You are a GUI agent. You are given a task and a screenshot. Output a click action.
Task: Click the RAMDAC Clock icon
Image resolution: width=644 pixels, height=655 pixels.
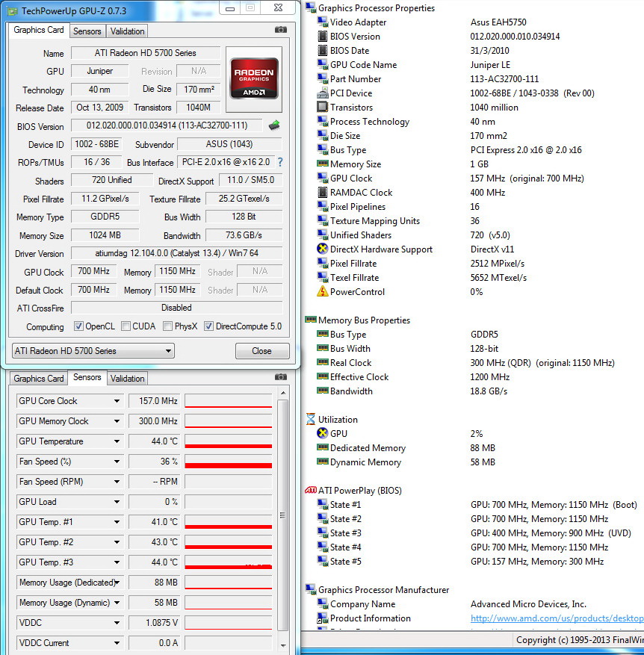click(x=322, y=192)
